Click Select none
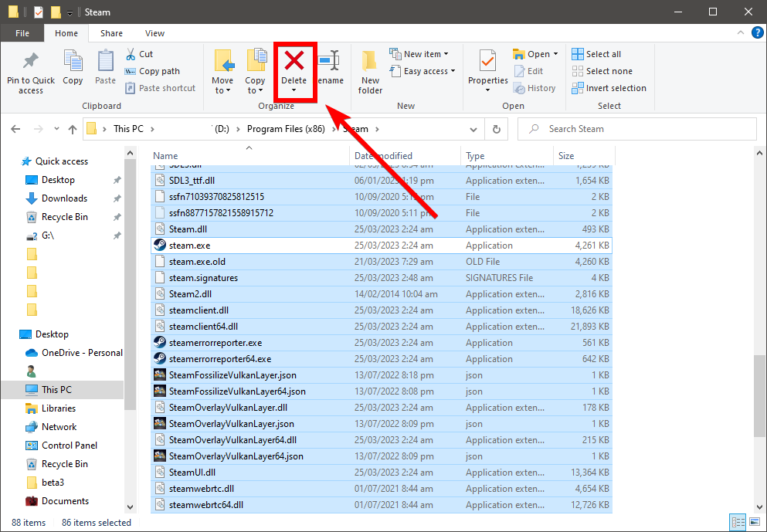 [x=602, y=71]
